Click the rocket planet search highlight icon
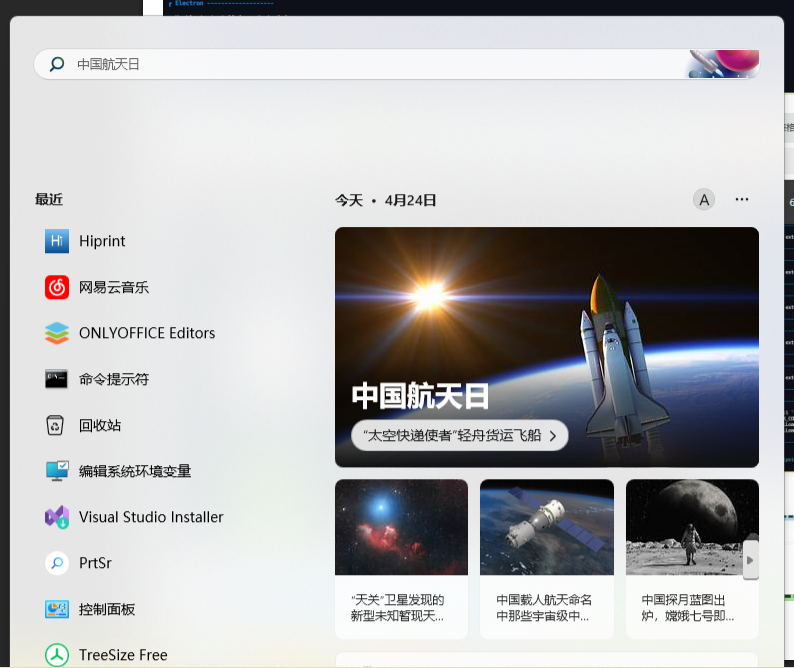 723,64
